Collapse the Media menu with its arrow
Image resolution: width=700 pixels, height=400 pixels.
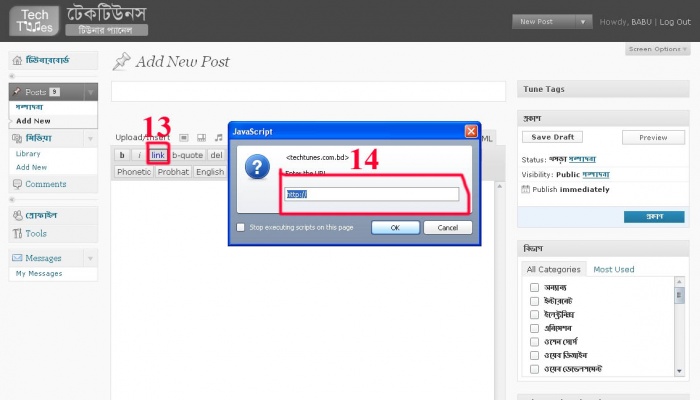point(90,138)
